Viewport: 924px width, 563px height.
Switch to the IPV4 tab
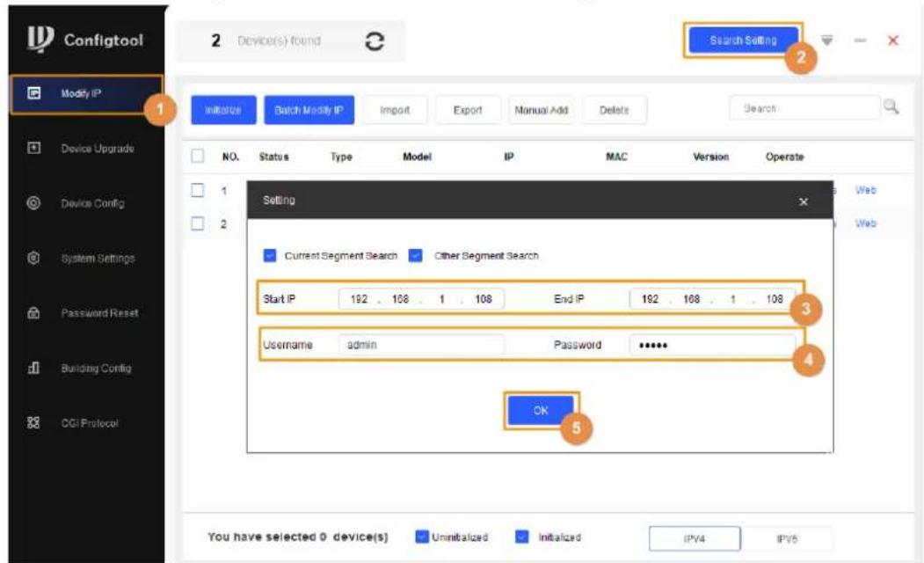coord(695,538)
